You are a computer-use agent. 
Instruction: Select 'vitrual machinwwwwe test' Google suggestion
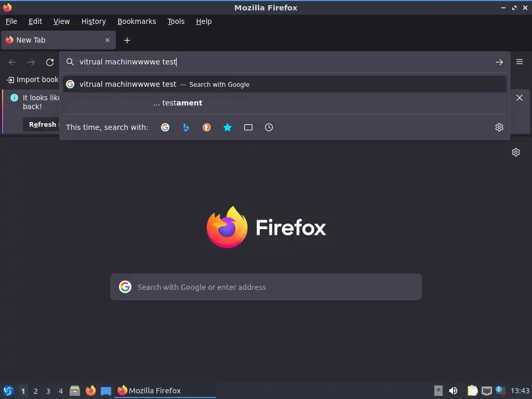pyautogui.click(x=284, y=84)
